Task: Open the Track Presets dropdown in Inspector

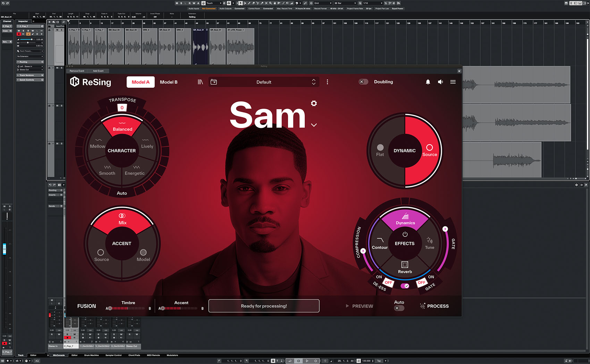Action: pos(30,51)
